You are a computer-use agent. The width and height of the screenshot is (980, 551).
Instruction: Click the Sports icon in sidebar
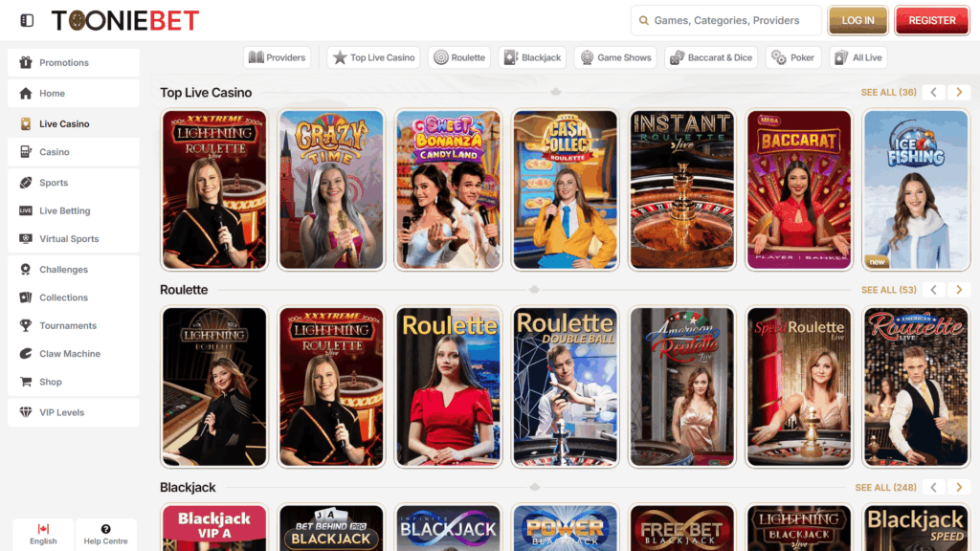pos(26,183)
